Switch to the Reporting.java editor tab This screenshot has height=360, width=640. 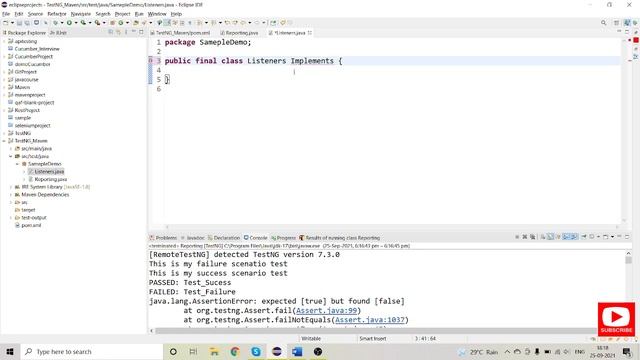click(239, 33)
